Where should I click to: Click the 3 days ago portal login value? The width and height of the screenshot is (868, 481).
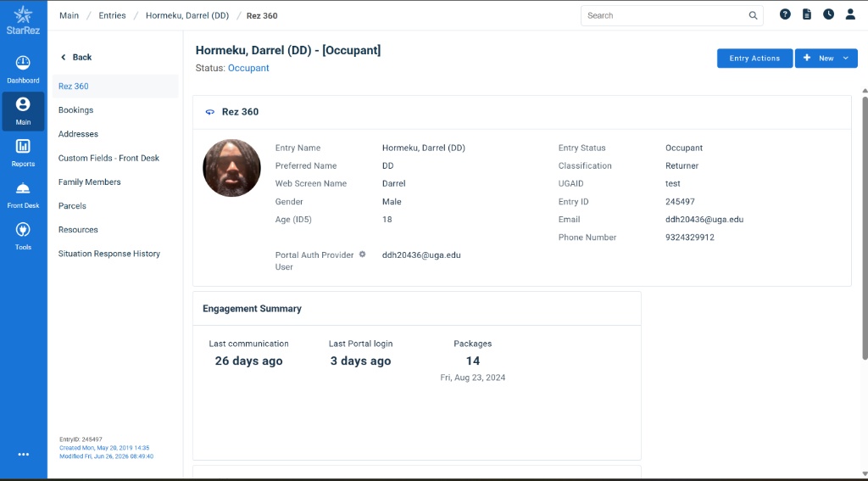360,361
